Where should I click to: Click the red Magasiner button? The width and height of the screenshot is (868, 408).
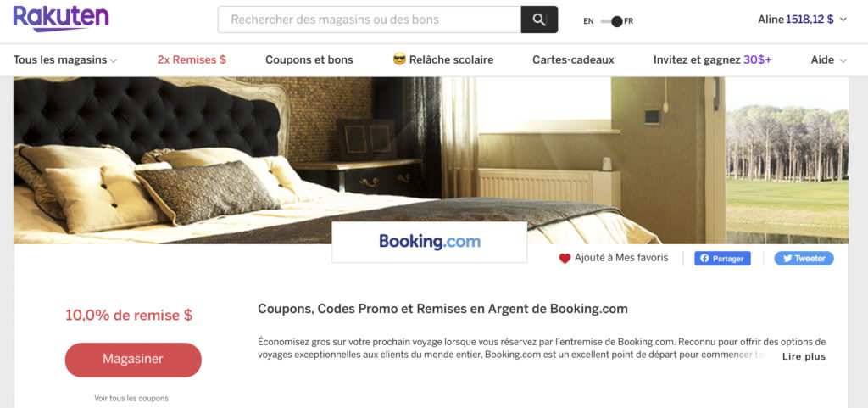coord(133,360)
